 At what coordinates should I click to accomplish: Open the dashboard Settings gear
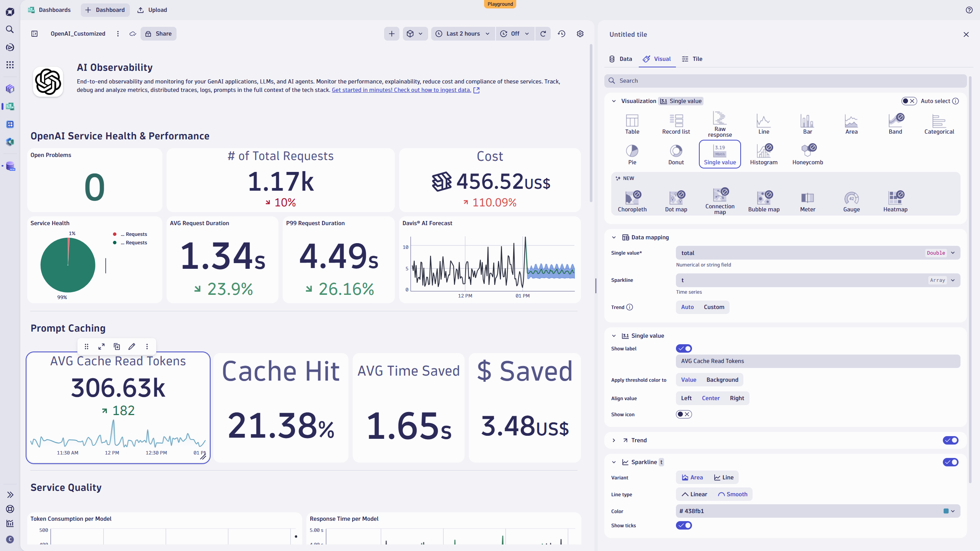579,34
